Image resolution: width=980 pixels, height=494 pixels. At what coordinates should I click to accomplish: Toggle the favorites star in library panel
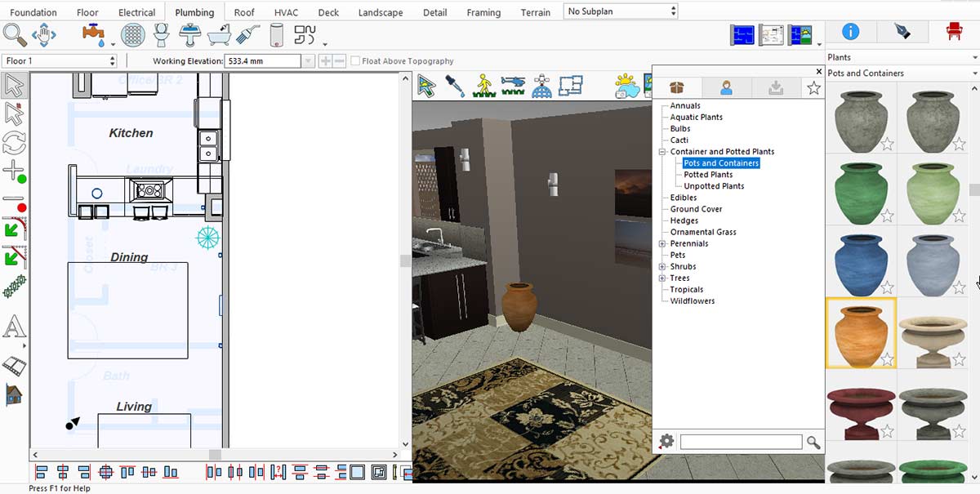coord(813,88)
